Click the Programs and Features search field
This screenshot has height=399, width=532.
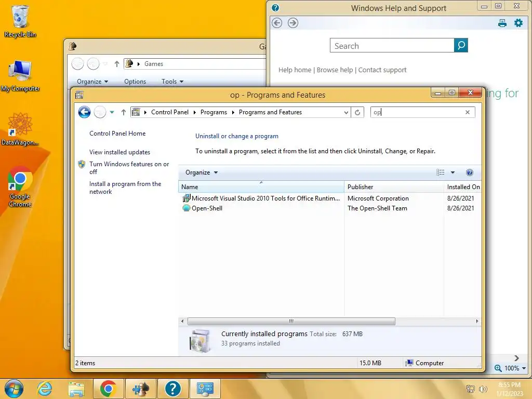point(417,112)
